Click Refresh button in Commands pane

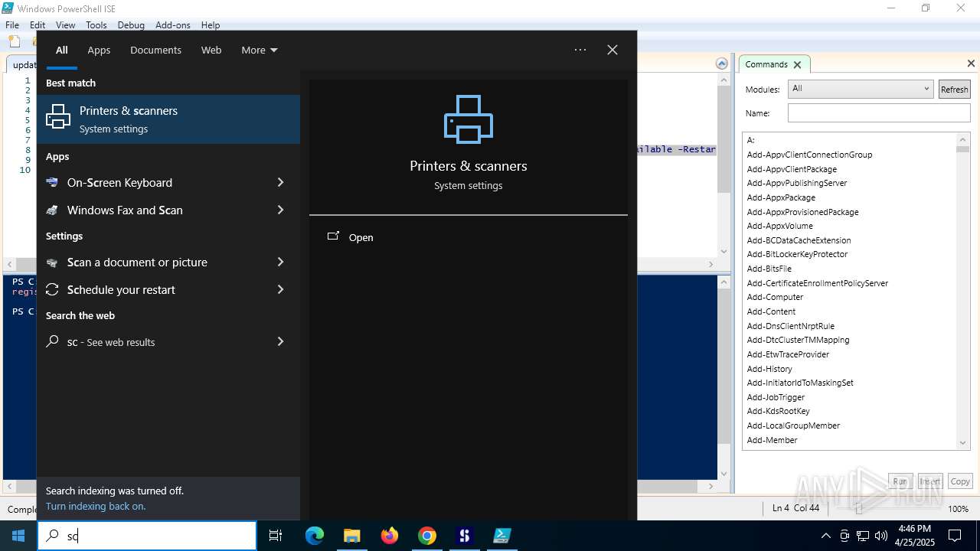click(x=954, y=90)
